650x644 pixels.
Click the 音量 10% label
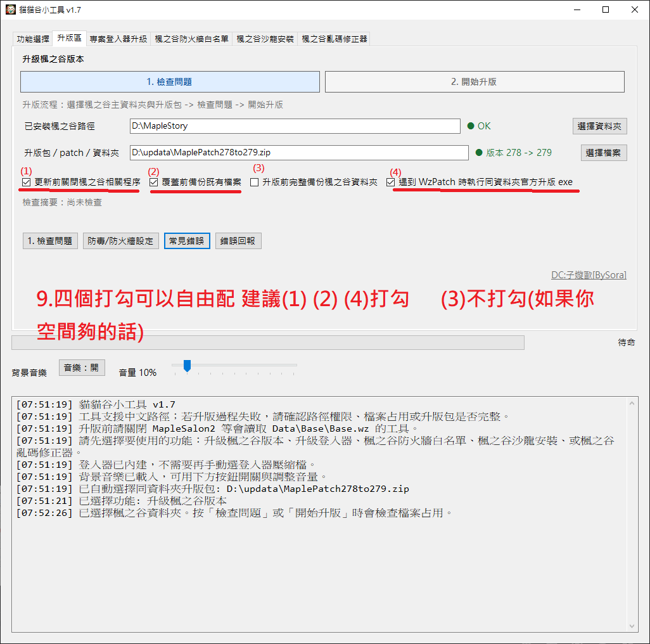(137, 373)
